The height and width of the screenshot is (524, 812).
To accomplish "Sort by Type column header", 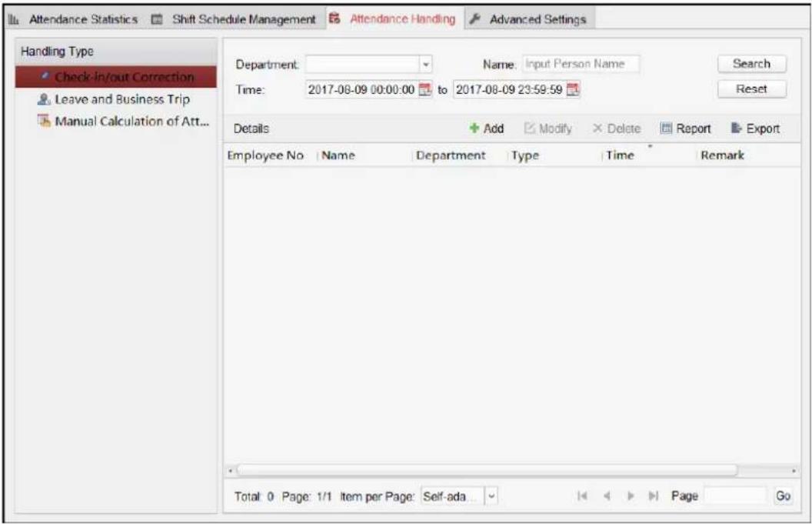I will pos(554,155).
